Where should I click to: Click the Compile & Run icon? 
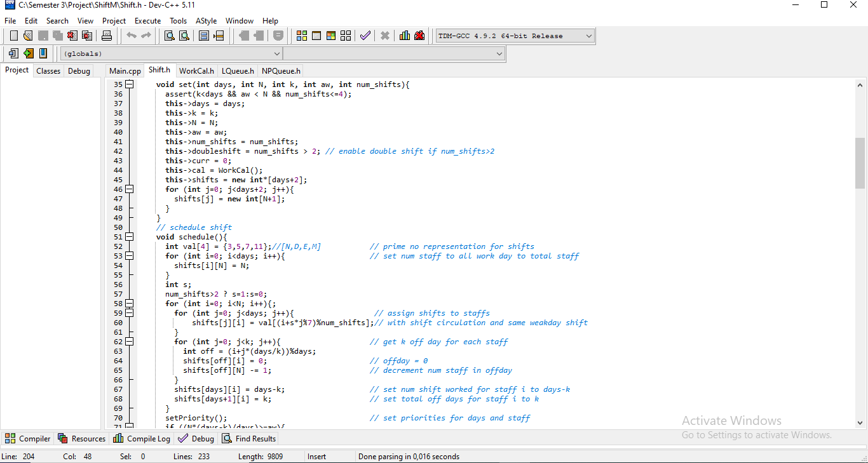(x=331, y=36)
